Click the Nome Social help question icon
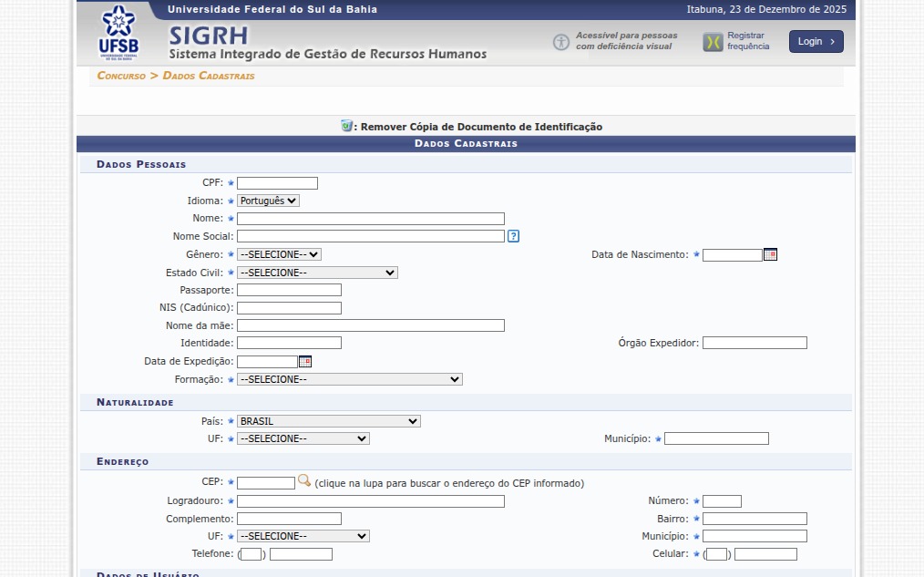Screen dimensions: 924x577 click(514, 236)
